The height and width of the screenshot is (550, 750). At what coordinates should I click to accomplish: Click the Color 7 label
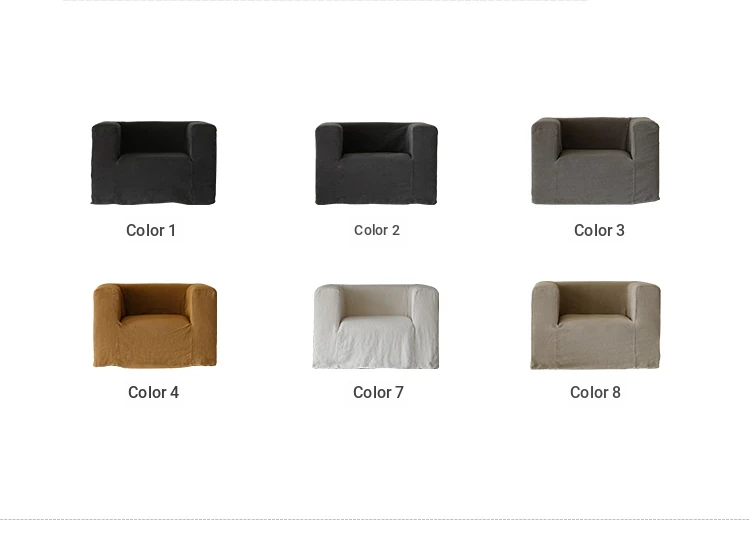point(378,393)
